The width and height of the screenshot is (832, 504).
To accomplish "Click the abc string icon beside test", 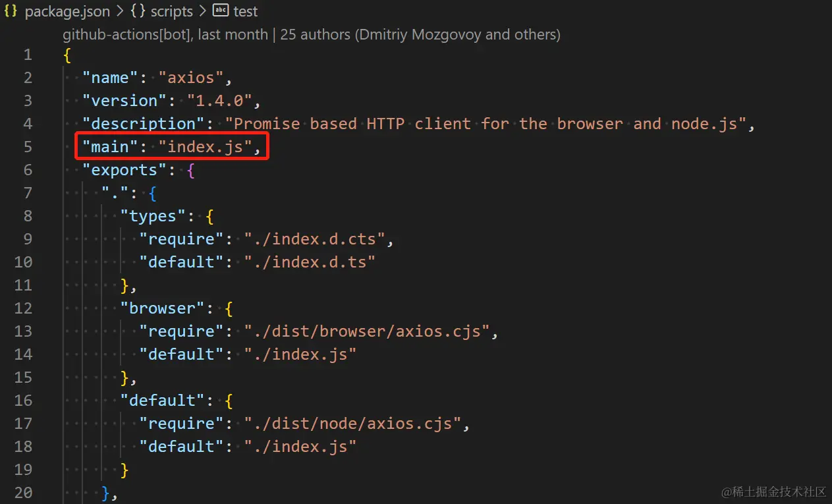I will [x=221, y=11].
